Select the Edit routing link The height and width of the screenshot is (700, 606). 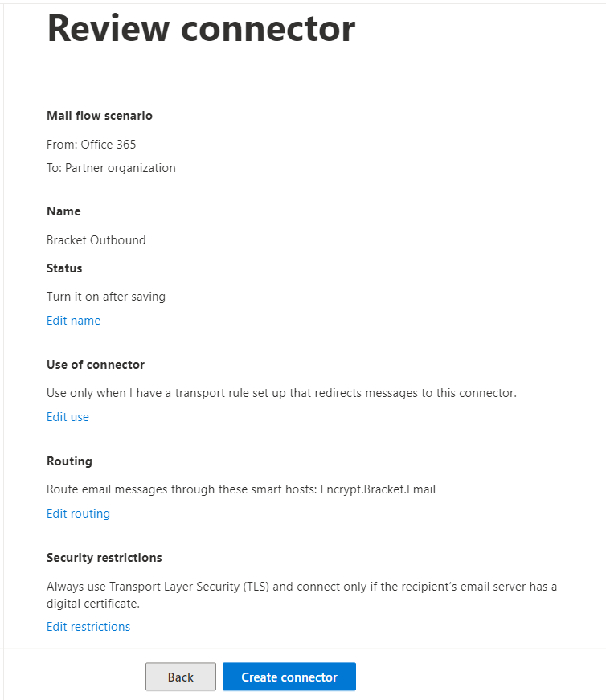pos(78,514)
